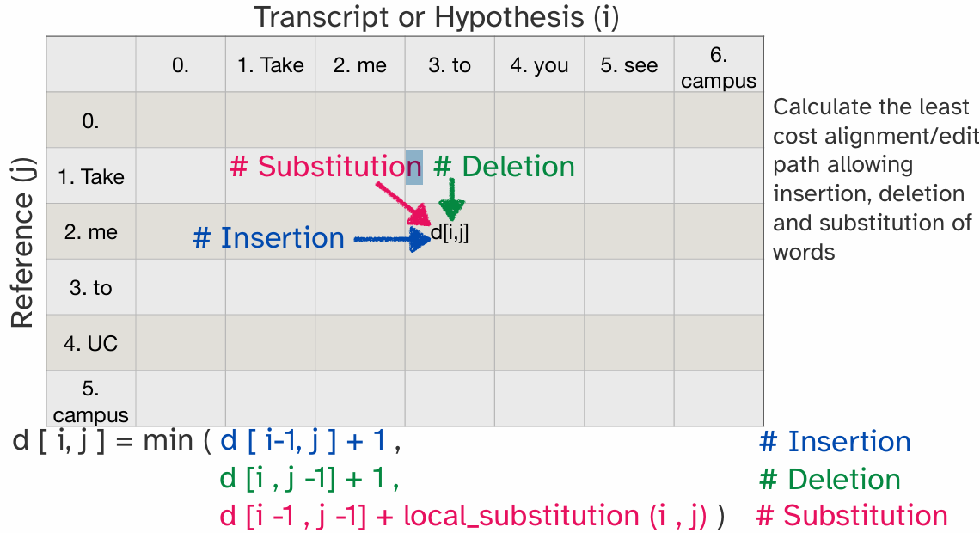980x533 pixels.
Task: Click the vertical 'Reference (j)' axis label
Action: pos(22,243)
